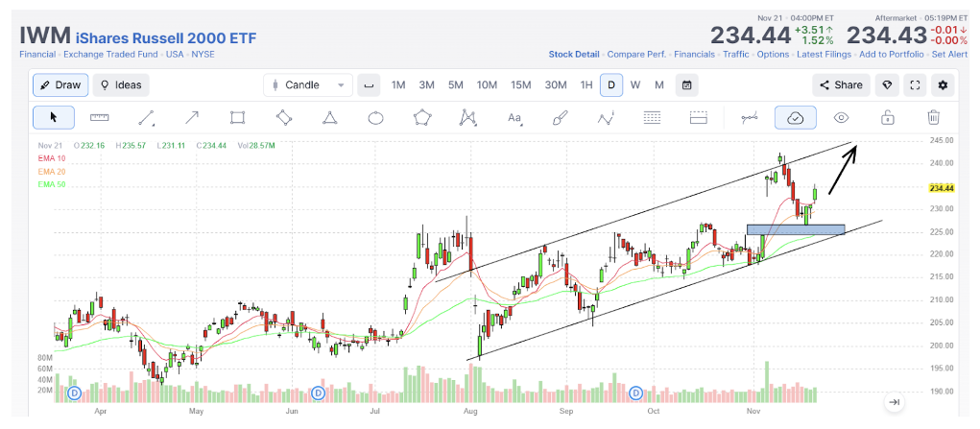980x429 pixels.
Task: Toggle drawings visibility eye icon
Action: pyautogui.click(x=841, y=118)
